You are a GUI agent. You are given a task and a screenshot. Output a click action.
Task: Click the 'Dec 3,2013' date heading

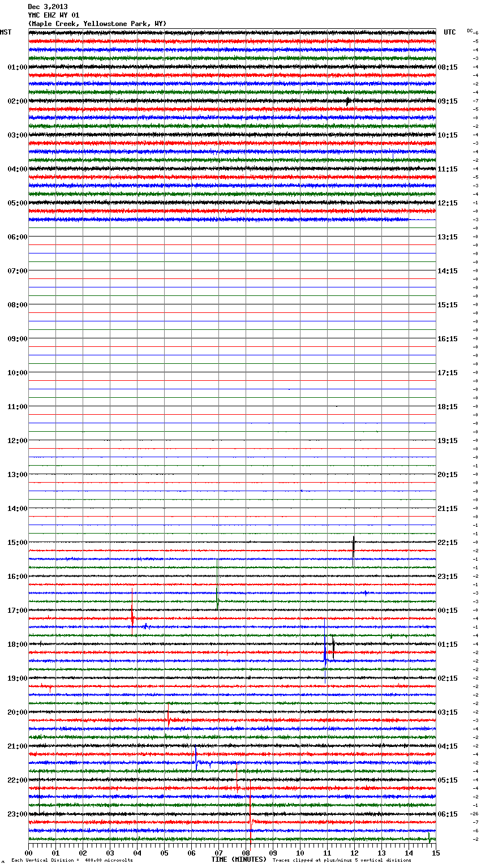(48, 7)
